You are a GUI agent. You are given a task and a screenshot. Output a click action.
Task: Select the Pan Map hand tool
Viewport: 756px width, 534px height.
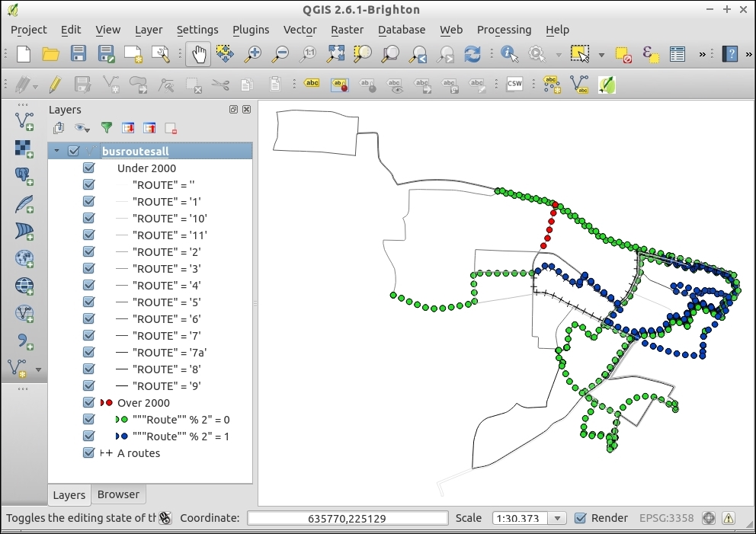pos(199,54)
